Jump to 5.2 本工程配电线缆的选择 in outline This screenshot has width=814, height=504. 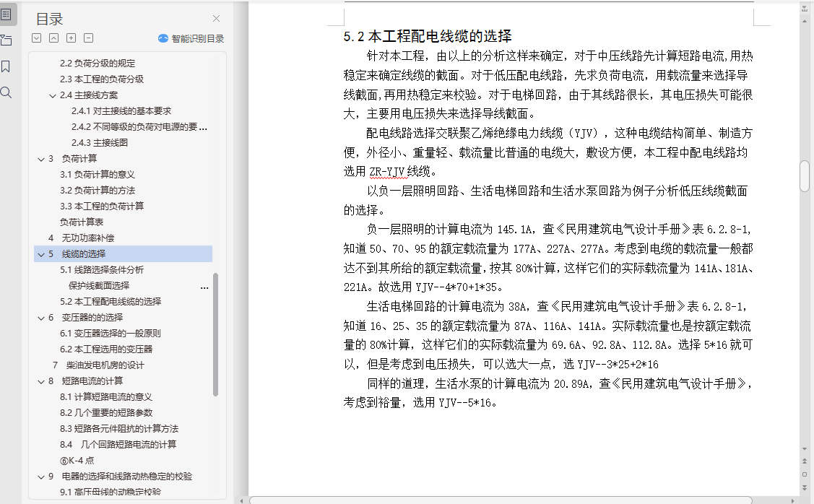pyautogui.click(x=111, y=302)
